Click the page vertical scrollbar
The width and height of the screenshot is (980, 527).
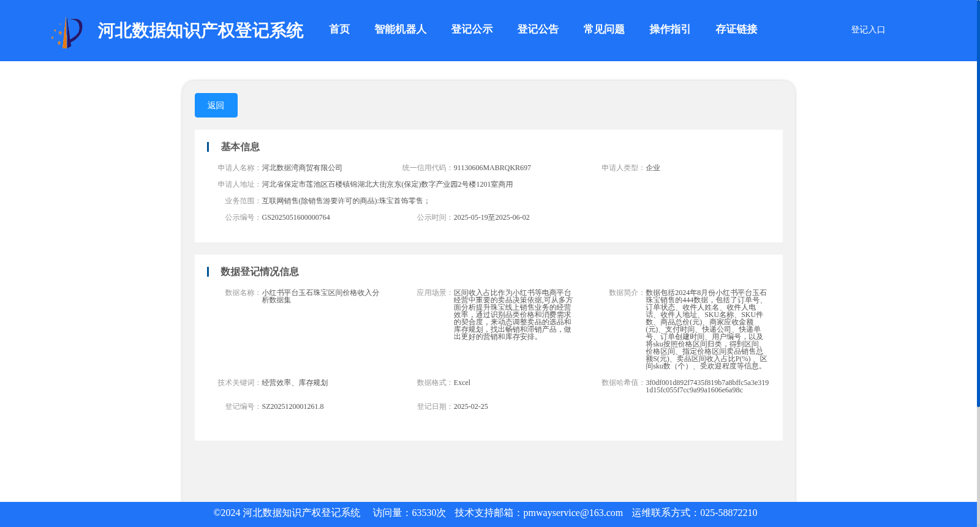(x=978, y=203)
